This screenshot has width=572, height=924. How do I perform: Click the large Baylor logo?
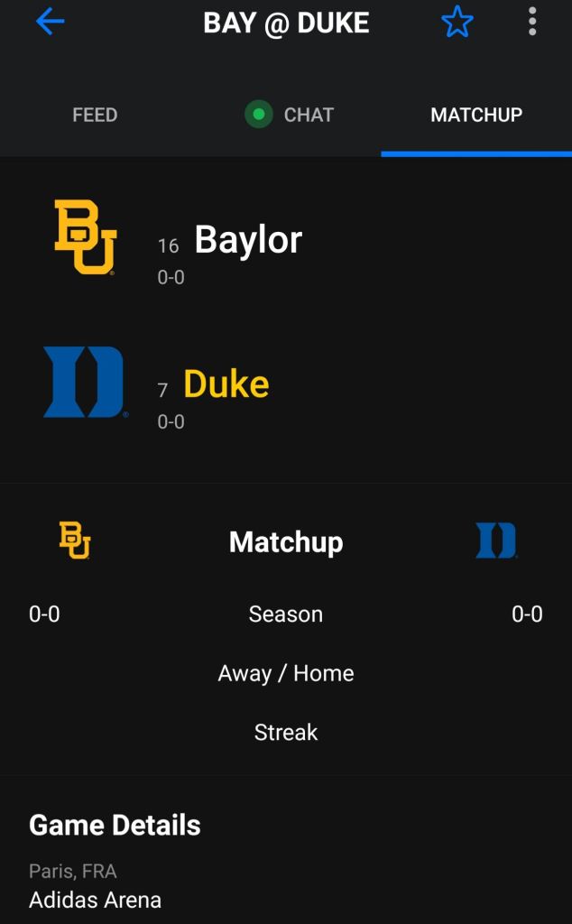(85, 237)
